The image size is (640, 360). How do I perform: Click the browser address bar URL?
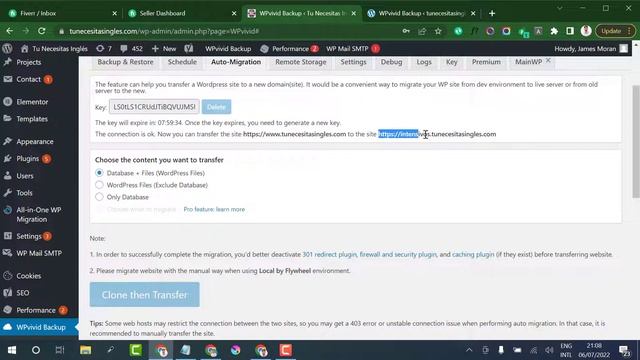coord(164,31)
